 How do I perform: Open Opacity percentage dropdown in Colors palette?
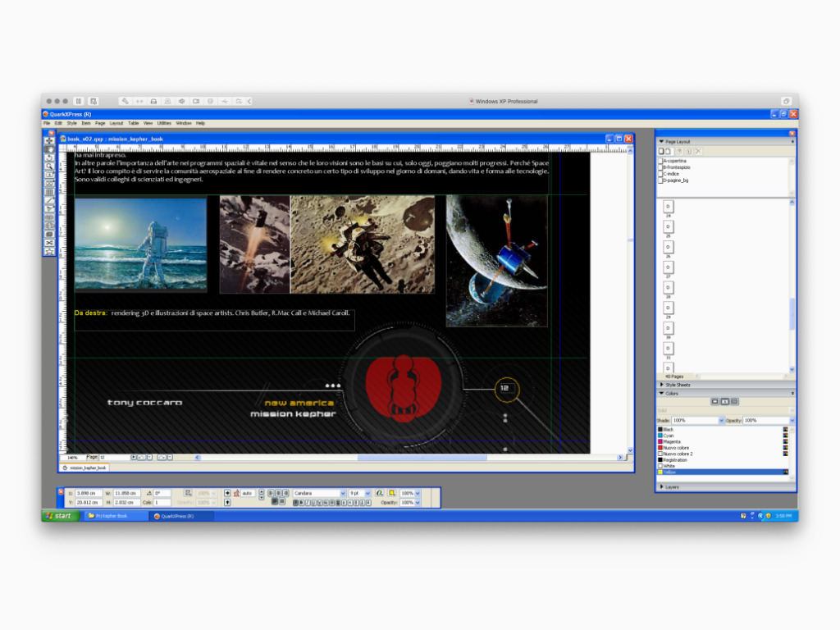pyautogui.click(x=792, y=421)
